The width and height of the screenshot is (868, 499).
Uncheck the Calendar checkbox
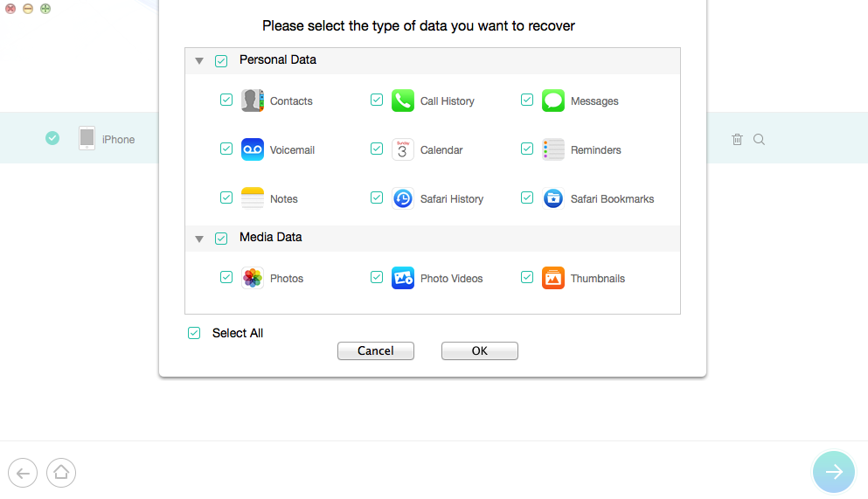(377, 149)
